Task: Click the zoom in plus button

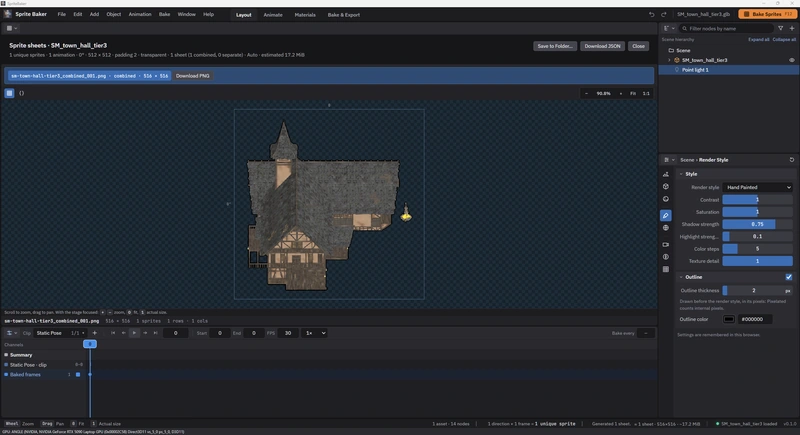Action: click(621, 93)
